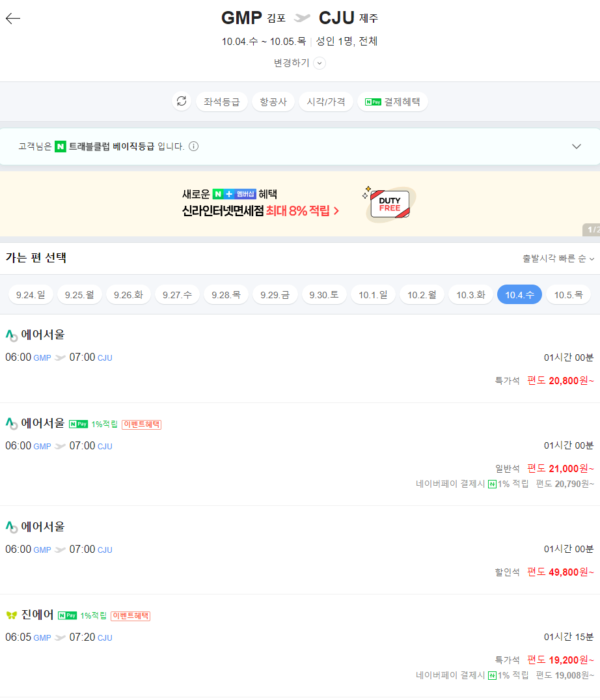The height and width of the screenshot is (700, 600).
Task: Select the 9.26.화 date tab
Action: click(128, 294)
